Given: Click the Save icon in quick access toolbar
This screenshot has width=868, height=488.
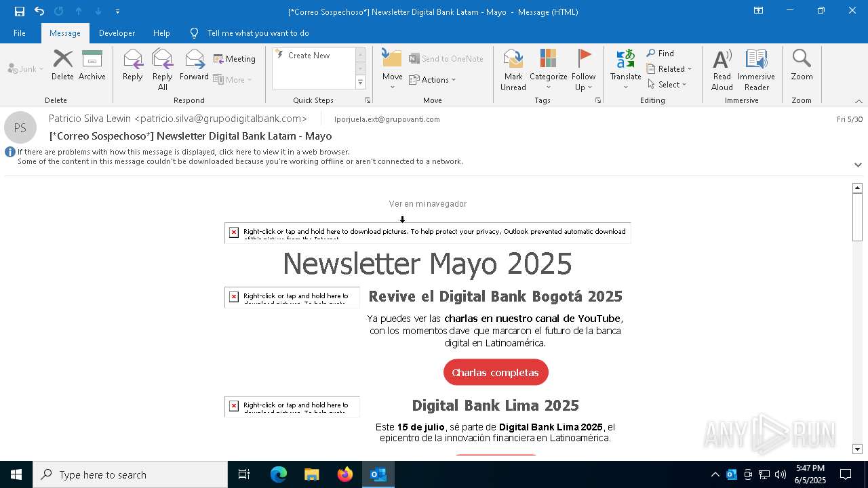Looking at the screenshot, I should point(20,11).
